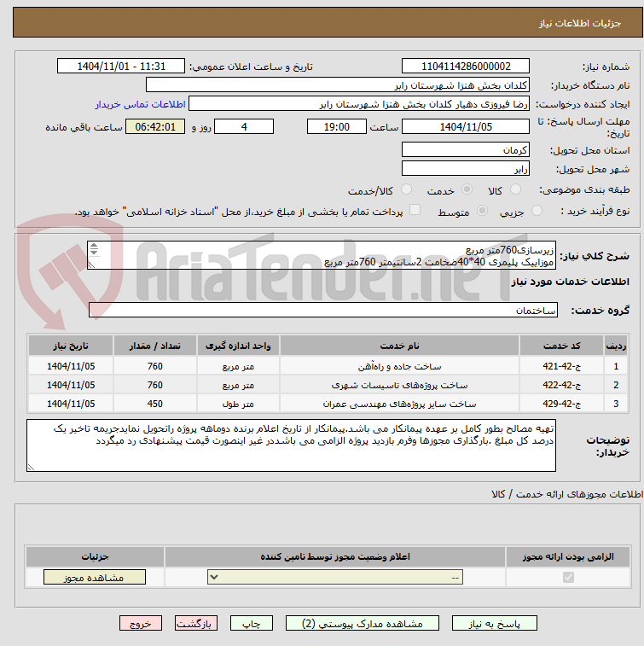Select the جزیی purchase type radio
Image resolution: width=644 pixels, height=646 pixels.
(537, 211)
